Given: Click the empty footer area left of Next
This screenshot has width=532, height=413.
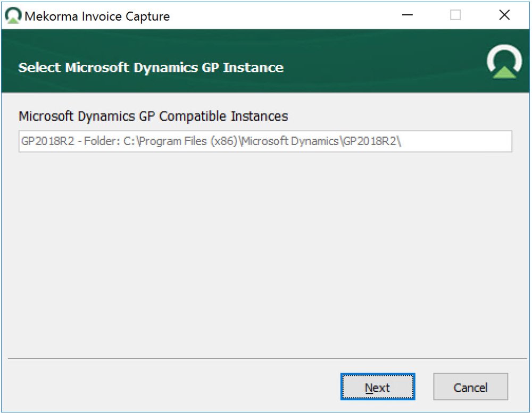Looking at the screenshot, I should click(x=170, y=387).
